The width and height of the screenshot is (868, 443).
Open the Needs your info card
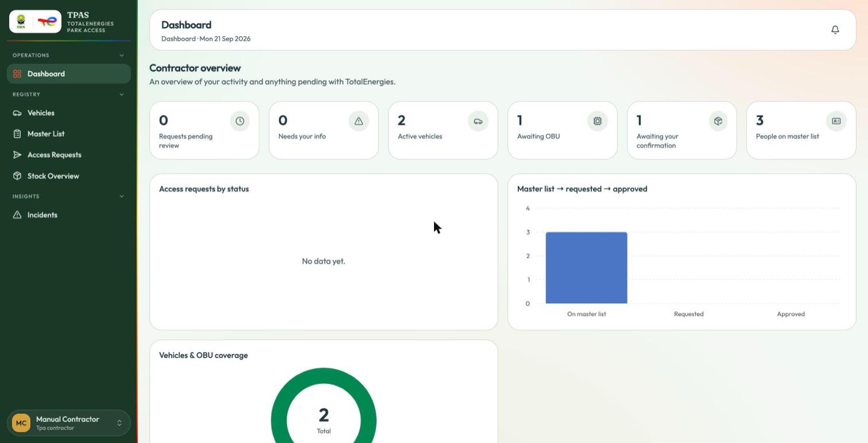324,130
